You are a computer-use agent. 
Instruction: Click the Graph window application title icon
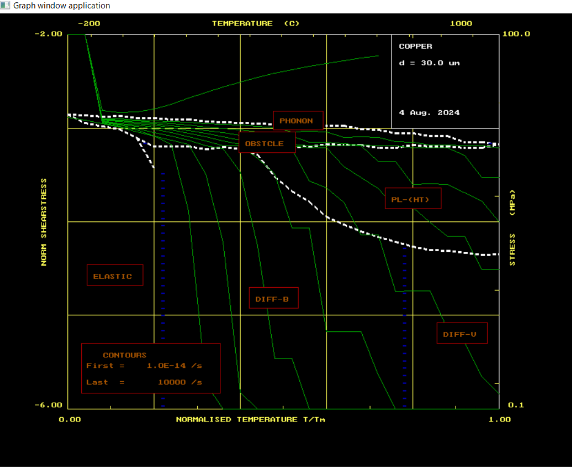point(5,5)
